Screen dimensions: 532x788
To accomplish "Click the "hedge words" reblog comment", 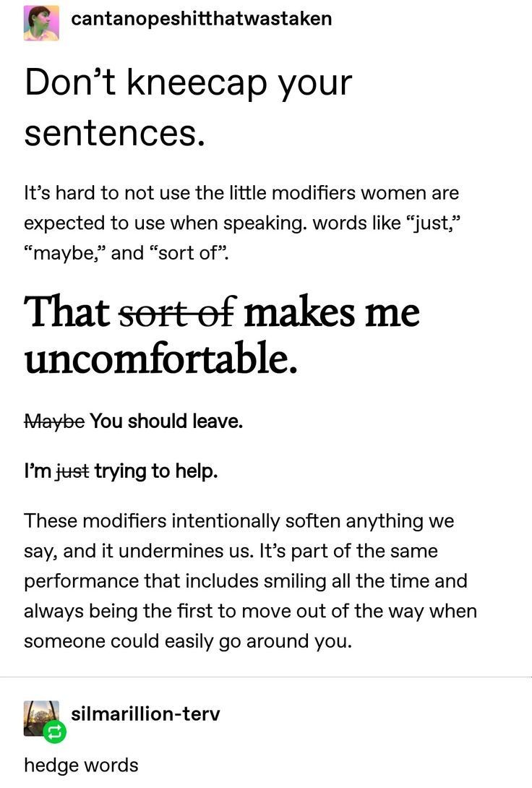I will tap(81, 765).
